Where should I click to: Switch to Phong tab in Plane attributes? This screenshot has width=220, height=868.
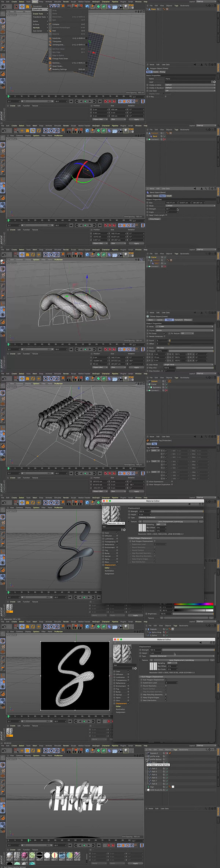pyautogui.click(x=162, y=72)
